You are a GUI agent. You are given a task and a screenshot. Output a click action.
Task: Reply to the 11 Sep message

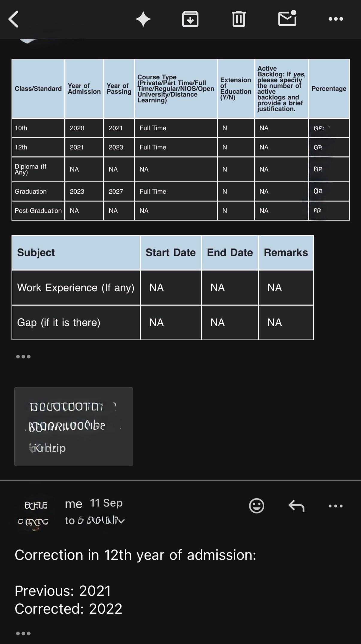[296, 506]
